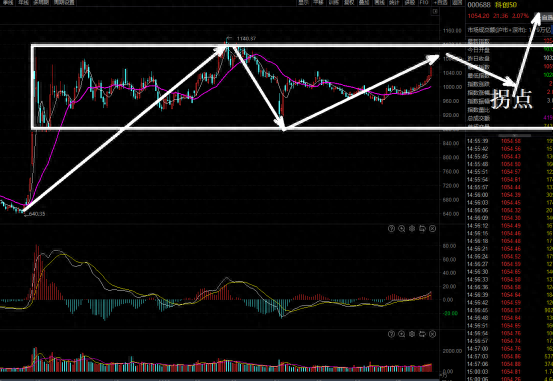
Task: Switch to the 多周期 multi-period tab
Action: click(41, 2)
